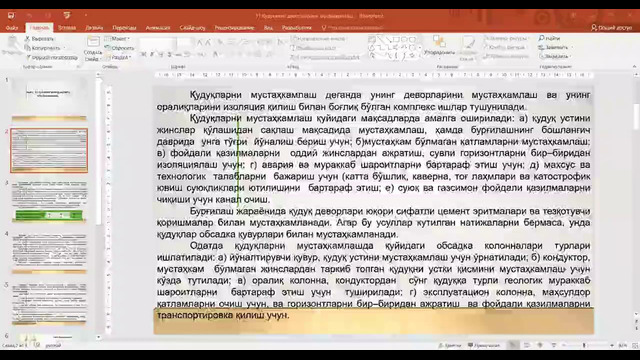Click the Reset (Сбросить) slide command
The height and width of the screenshot is (360, 640).
[x=119, y=48]
